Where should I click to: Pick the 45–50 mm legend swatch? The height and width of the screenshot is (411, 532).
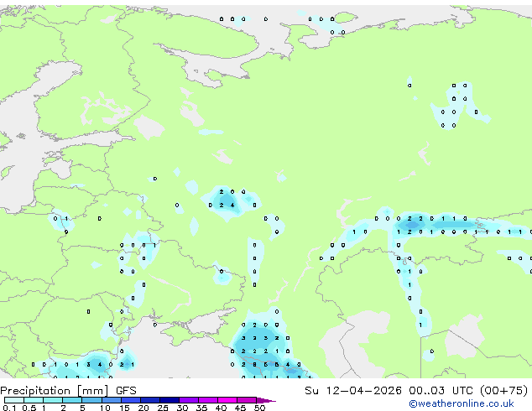click(x=247, y=400)
